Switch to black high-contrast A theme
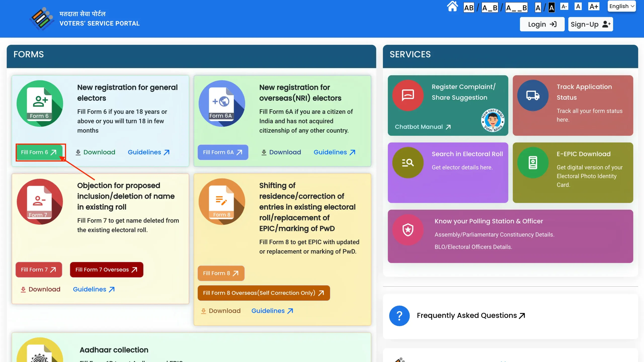This screenshot has height=362, width=644. [x=551, y=8]
